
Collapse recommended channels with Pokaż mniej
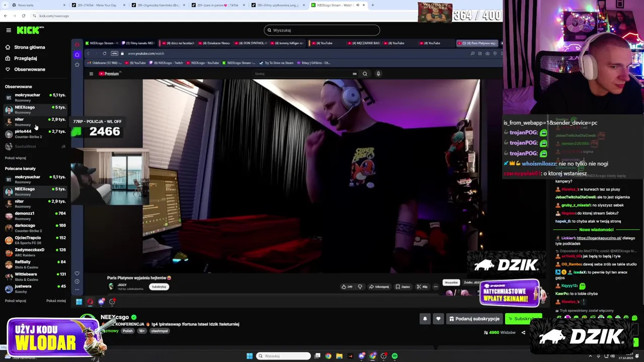point(56,301)
